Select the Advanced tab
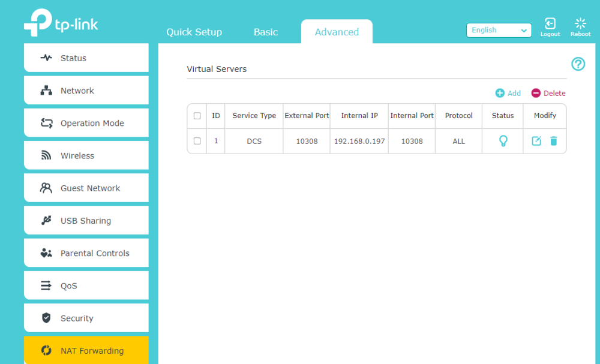 (337, 32)
